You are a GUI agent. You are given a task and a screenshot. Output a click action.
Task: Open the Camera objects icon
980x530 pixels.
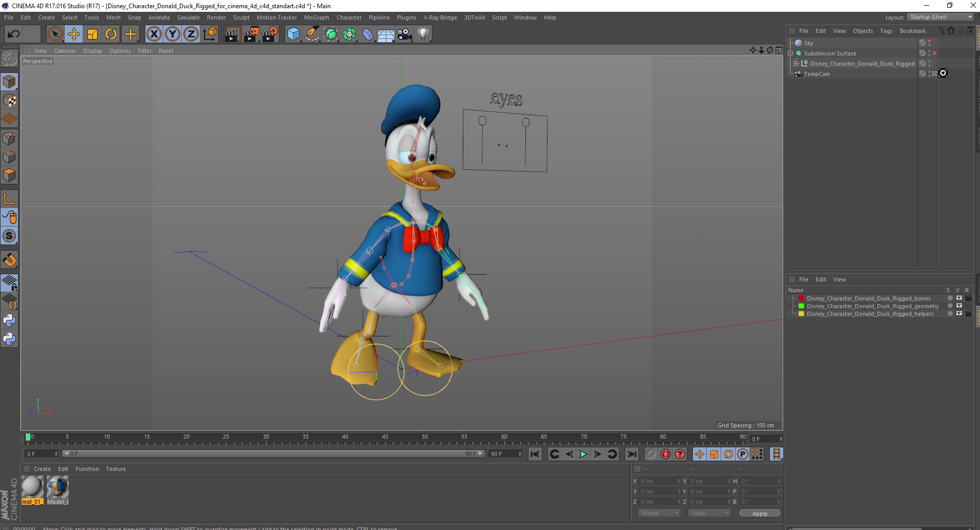click(x=405, y=34)
